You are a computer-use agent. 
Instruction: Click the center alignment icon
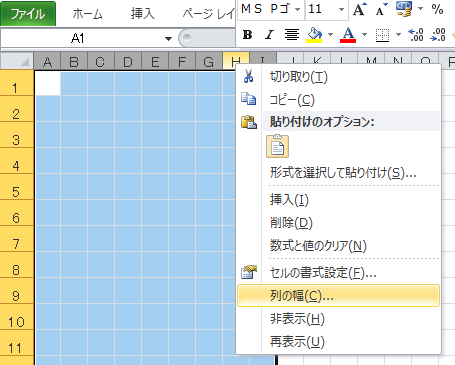(x=292, y=34)
